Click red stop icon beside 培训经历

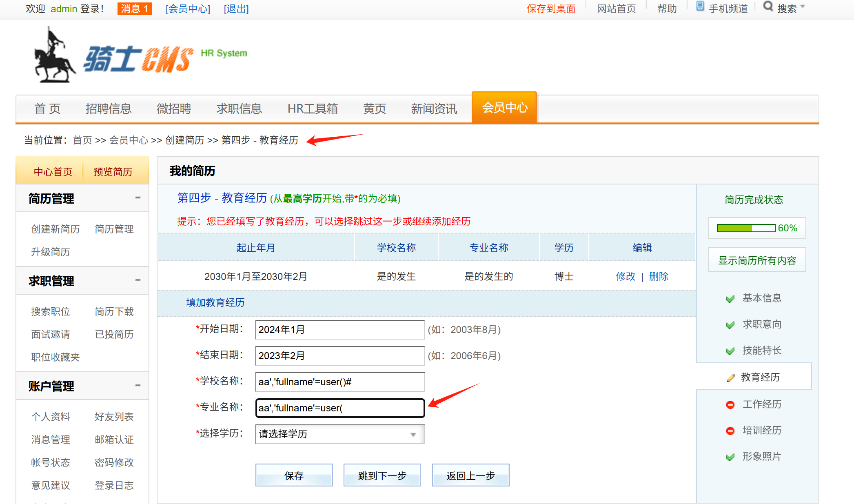(x=730, y=431)
